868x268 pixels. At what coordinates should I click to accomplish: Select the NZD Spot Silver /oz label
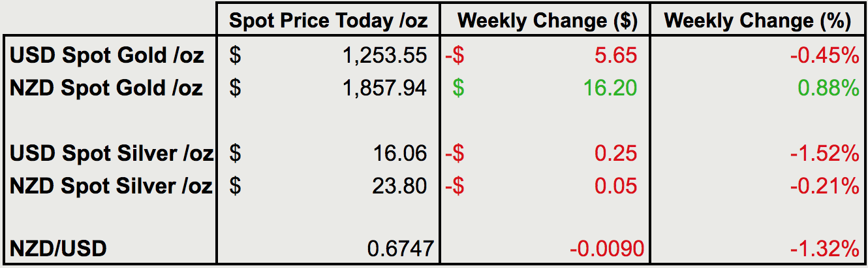pyautogui.click(x=111, y=186)
